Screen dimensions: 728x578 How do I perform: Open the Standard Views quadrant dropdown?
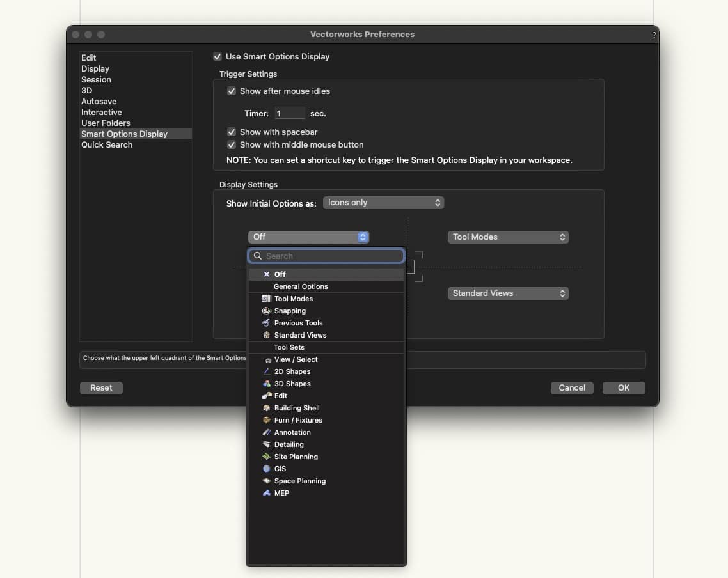508,293
